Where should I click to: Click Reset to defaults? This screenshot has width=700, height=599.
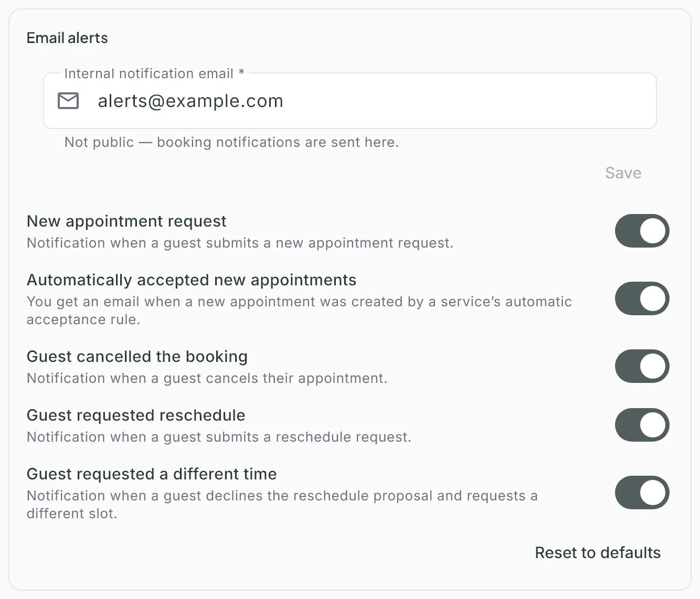click(x=598, y=553)
